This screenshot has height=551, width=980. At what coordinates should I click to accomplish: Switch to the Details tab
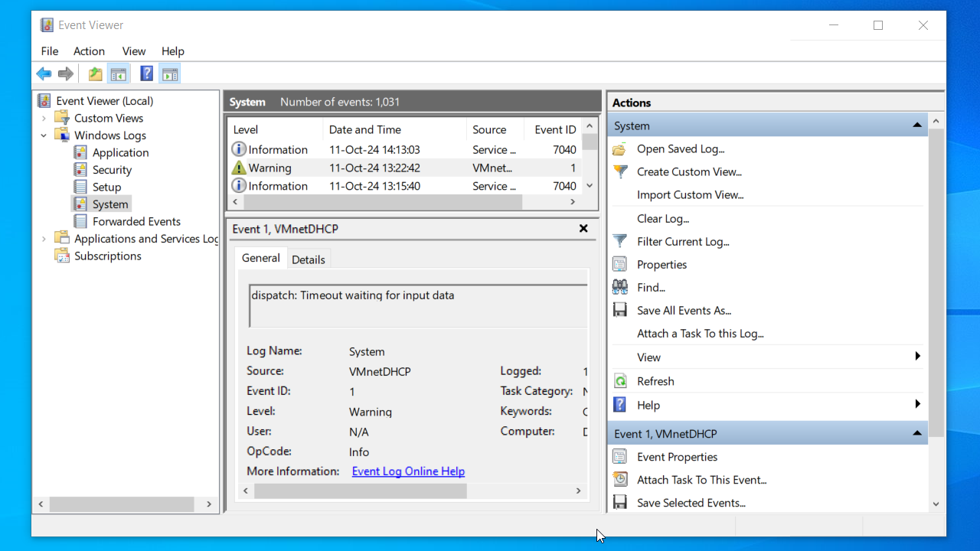[x=308, y=259]
